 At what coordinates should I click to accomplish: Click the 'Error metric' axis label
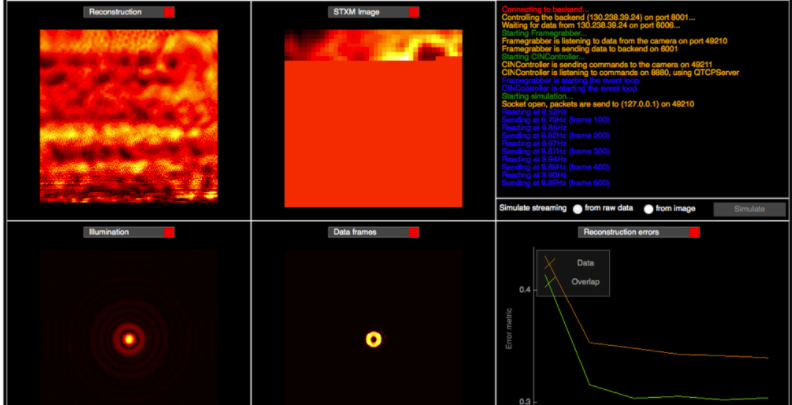510,329
